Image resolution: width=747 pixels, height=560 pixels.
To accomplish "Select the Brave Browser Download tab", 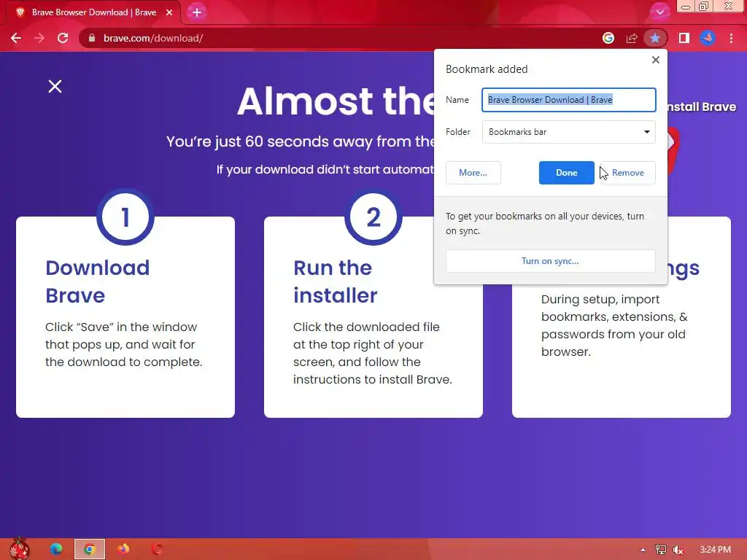I will pyautogui.click(x=93, y=12).
